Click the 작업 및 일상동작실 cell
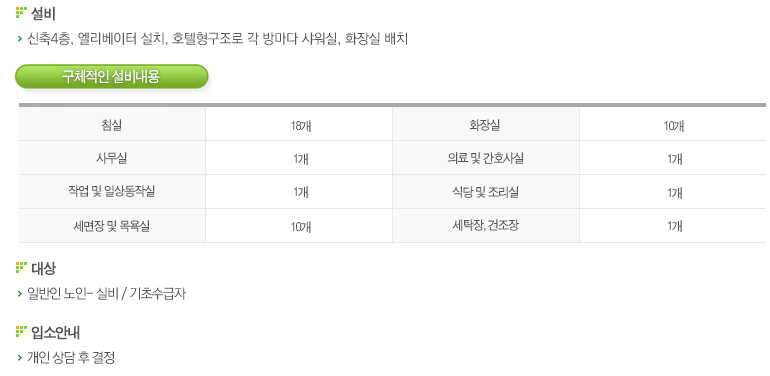Image resolution: width=770 pixels, height=376 pixels. click(x=112, y=191)
